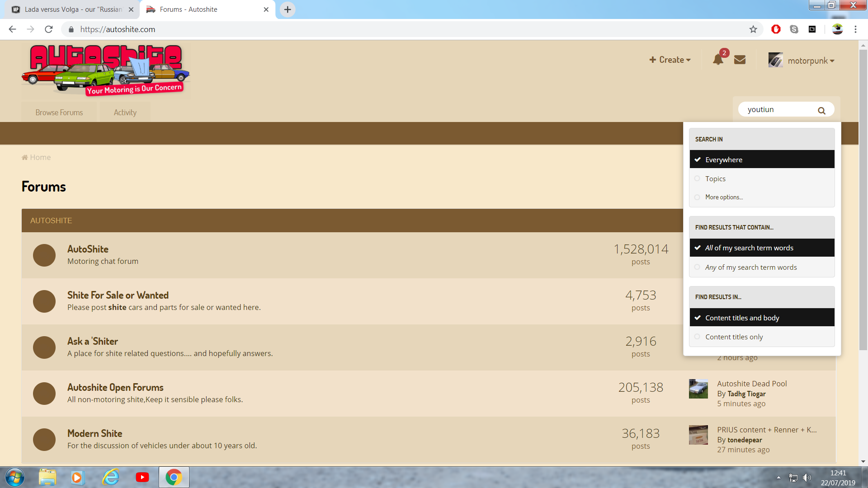The width and height of the screenshot is (868, 488).
Task: View tonedepear's profile
Action: [745, 440]
